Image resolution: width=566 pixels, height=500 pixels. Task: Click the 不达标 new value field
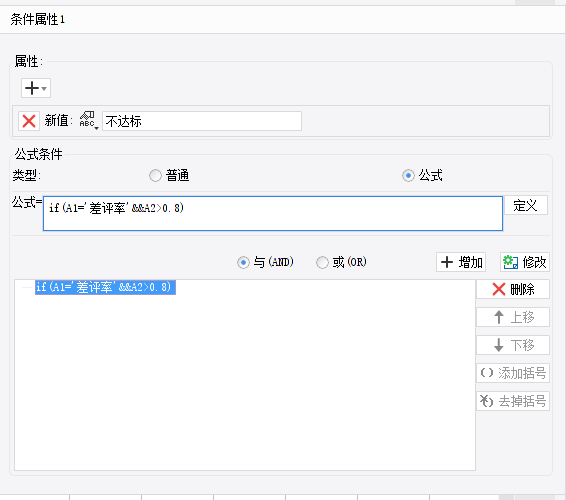point(202,121)
